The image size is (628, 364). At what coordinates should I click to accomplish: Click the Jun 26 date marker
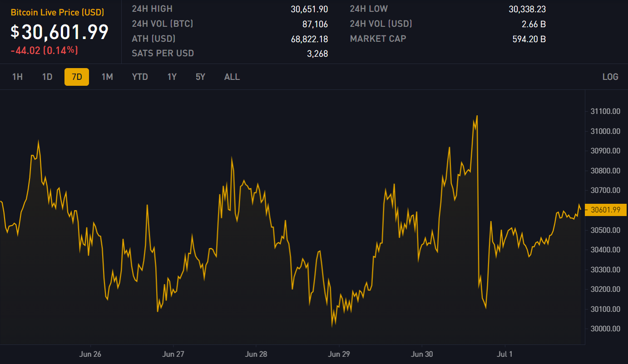tap(90, 354)
